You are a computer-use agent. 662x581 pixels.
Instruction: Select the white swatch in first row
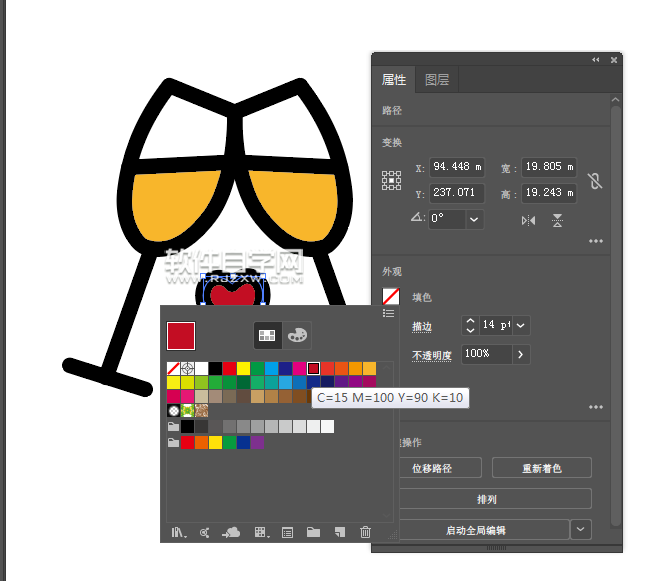coord(201,369)
